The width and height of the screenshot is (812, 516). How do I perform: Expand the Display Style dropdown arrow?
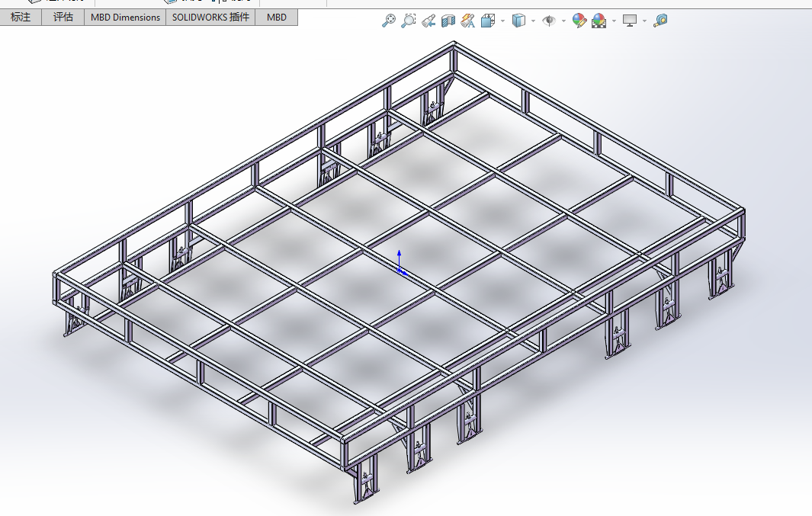pyautogui.click(x=533, y=21)
